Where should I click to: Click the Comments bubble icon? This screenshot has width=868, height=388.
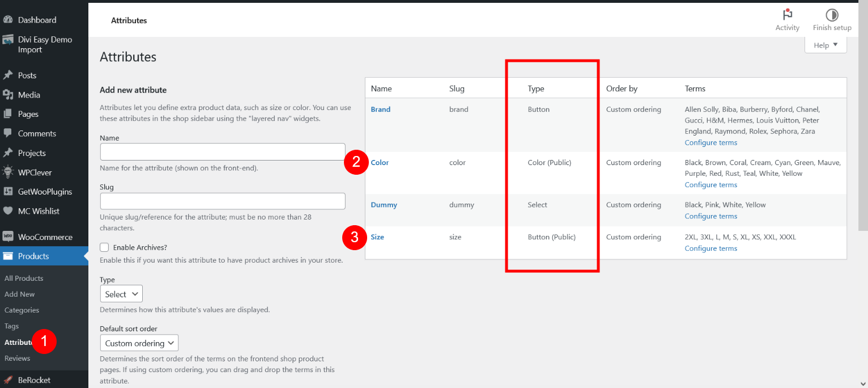pos(8,133)
